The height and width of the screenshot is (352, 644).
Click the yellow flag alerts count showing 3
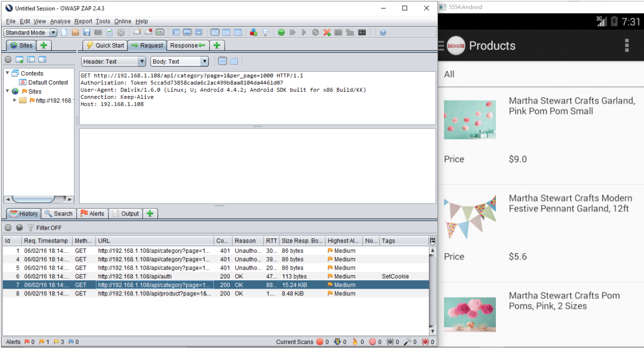(x=59, y=342)
